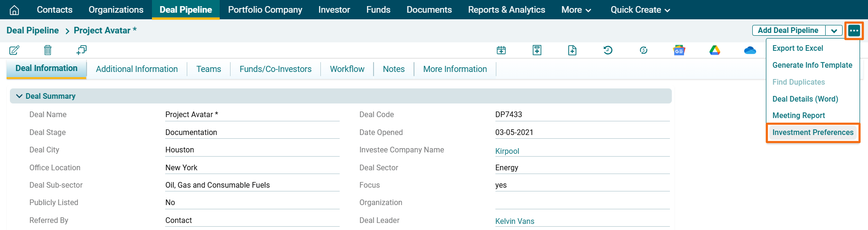Click the add calendar event icon
Screen dimensions: 868x230
(x=501, y=50)
